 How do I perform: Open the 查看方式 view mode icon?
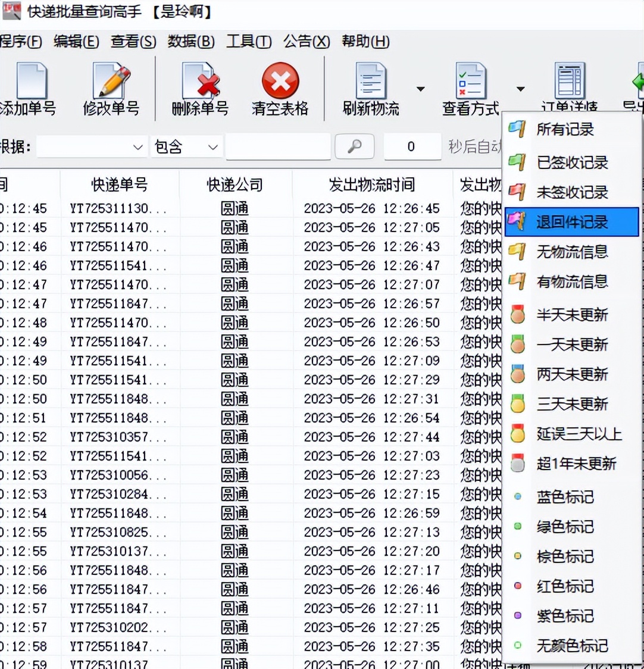[x=470, y=89]
